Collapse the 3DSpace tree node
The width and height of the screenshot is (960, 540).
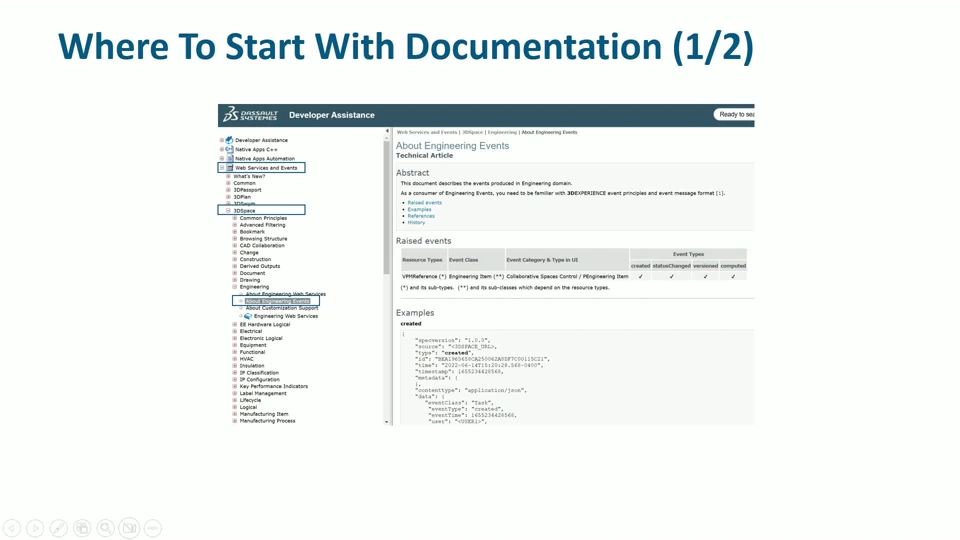(228, 211)
